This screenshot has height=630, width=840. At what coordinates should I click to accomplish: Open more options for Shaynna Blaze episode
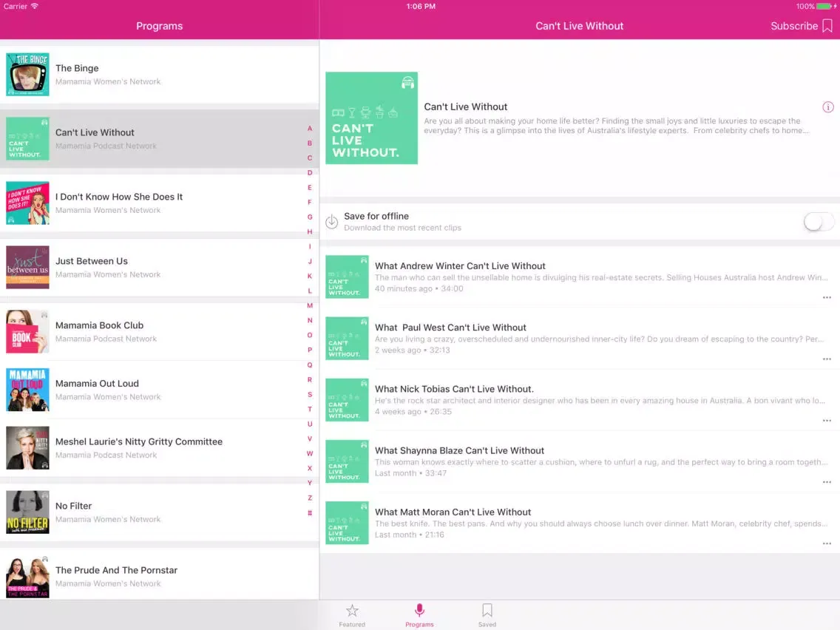tap(827, 482)
